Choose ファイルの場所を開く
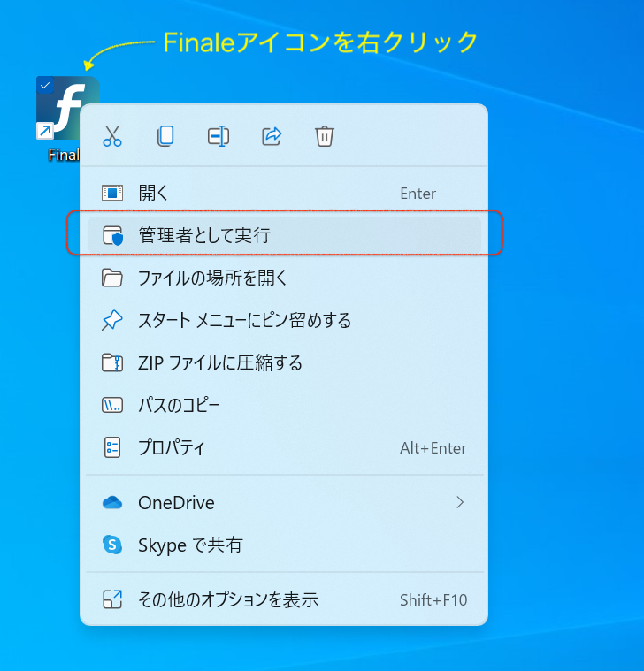This screenshot has height=671, width=644. (x=284, y=278)
